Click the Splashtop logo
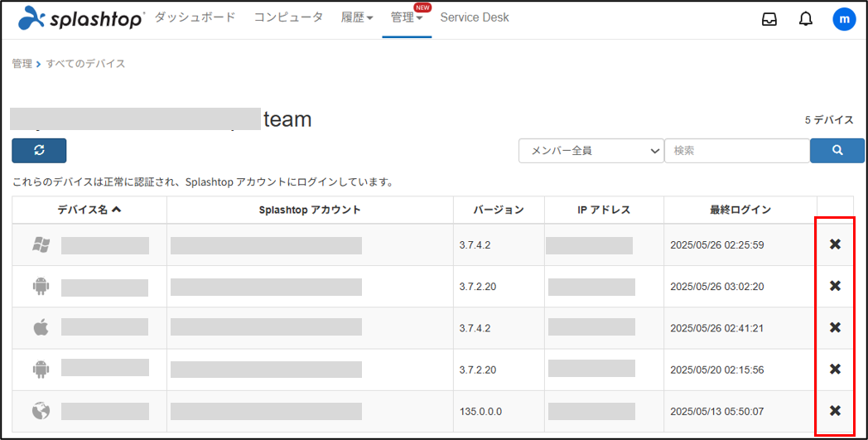Image resolution: width=868 pixels, height=440 pixels. tap(80, 18)
